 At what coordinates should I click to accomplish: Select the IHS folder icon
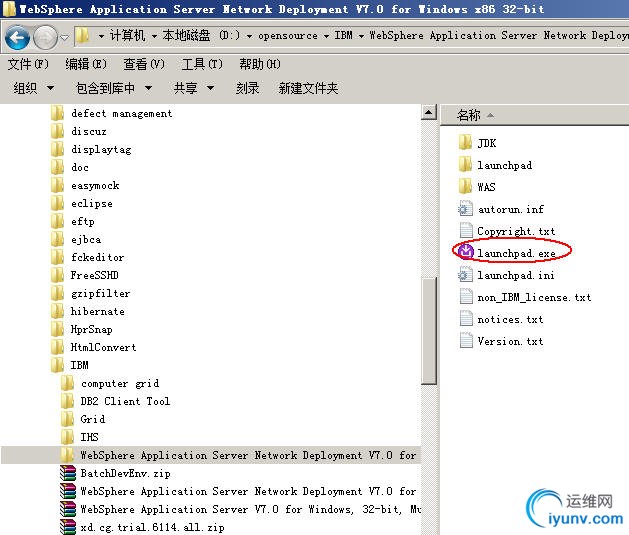[x=67, y=437]
